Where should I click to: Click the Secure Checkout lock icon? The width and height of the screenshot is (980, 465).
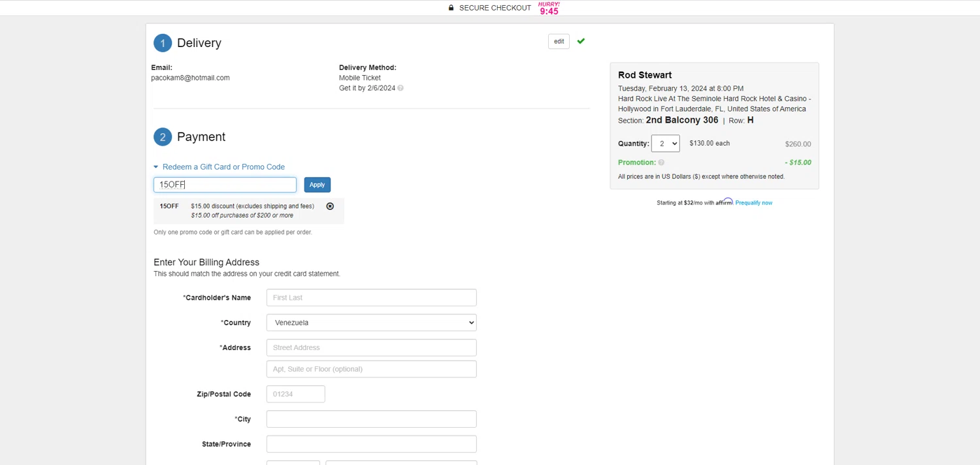pyautogui.click(x=451, y=8)
